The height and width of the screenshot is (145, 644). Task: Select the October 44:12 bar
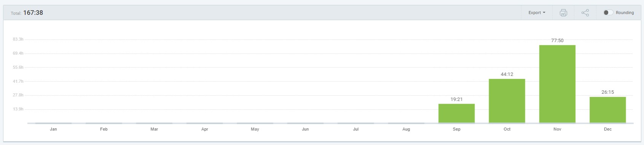coord(507,101)
